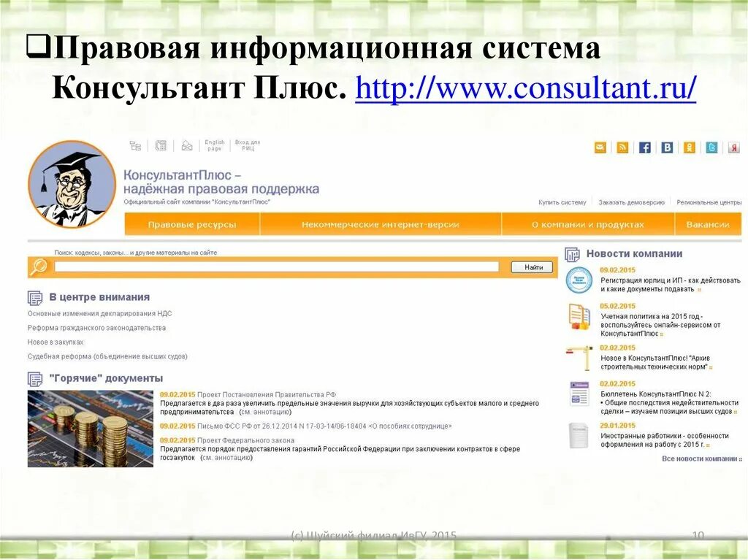Click the 'В центре внимания' heading
Image resolution: width=748 pixels, height=560 pixels.
[x=99, y=297]
